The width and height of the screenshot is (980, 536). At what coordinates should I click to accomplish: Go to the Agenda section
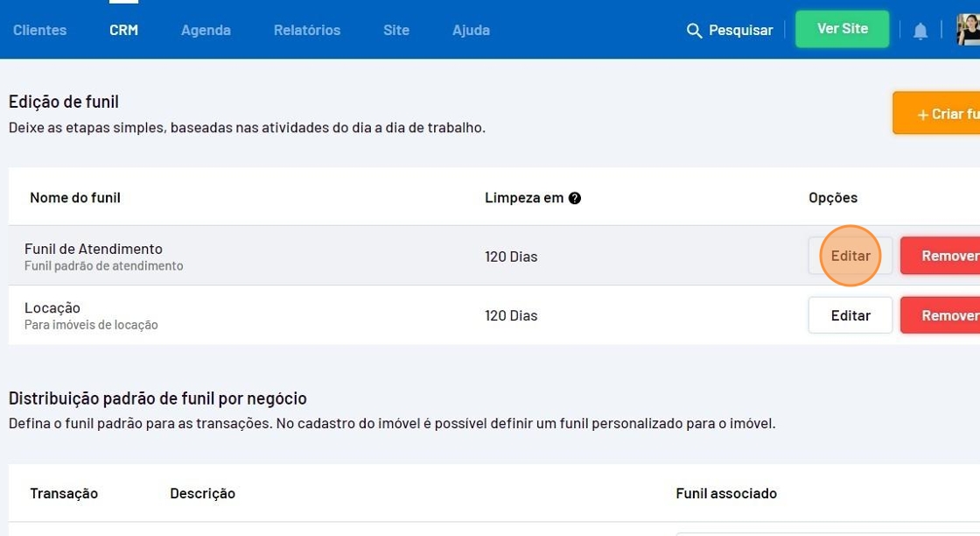[x=206, y=30]
